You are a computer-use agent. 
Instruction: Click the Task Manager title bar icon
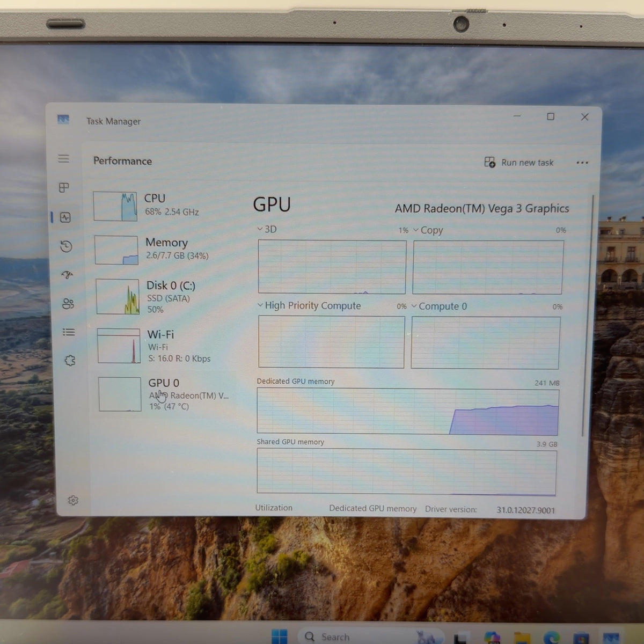point(63,119)
